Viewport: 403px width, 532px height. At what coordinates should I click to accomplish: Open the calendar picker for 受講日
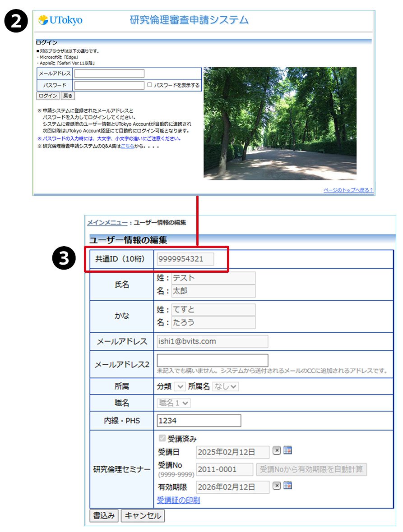(287, 450)
